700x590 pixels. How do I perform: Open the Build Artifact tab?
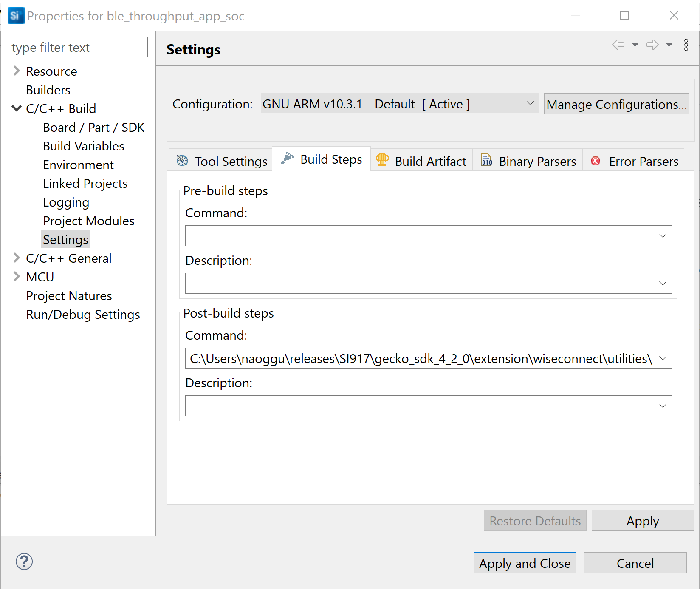tap(421, 161)
